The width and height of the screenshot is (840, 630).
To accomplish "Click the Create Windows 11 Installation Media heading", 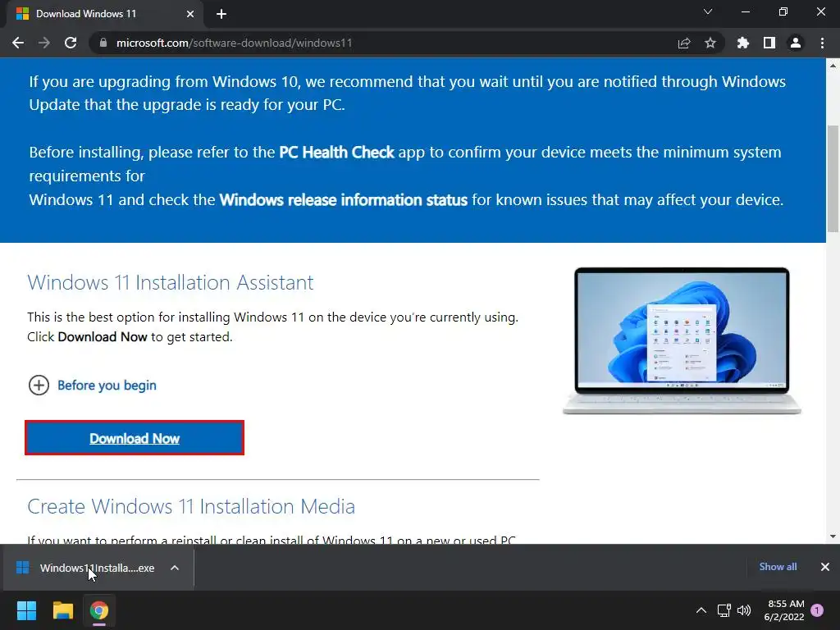I will 191,506.
